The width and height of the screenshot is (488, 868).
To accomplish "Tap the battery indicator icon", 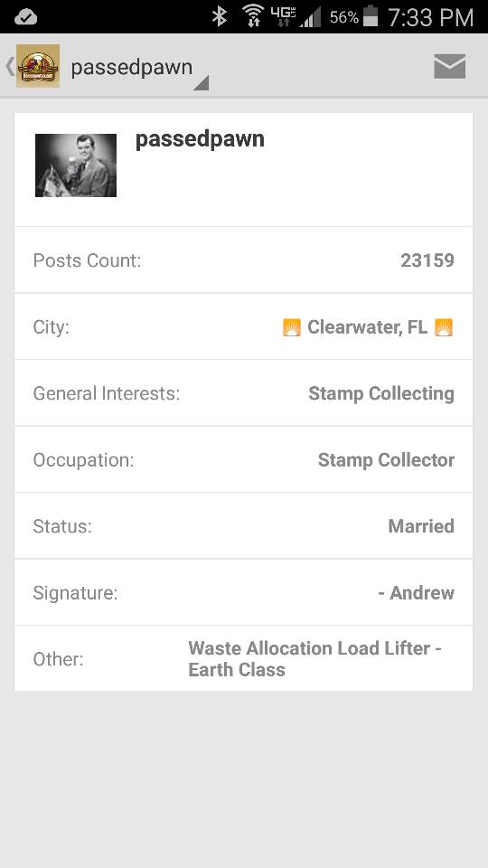I will pyautogui.click(x=371, y=16).
